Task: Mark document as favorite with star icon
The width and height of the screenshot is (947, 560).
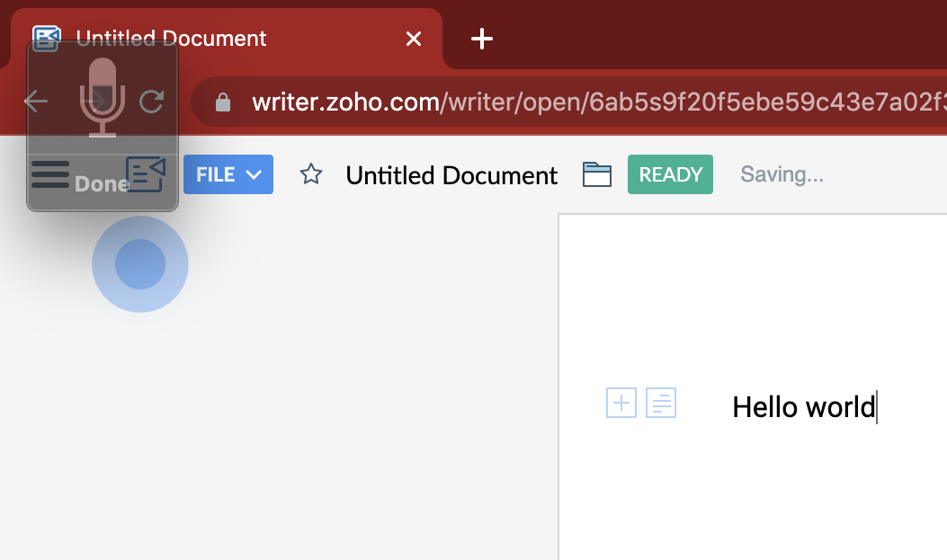Action: pos(311,174)
